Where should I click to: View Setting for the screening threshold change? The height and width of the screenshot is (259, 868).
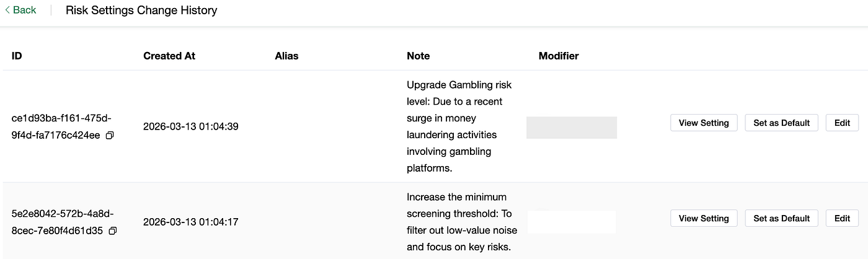pyautogui.click(x=704, y=218)
